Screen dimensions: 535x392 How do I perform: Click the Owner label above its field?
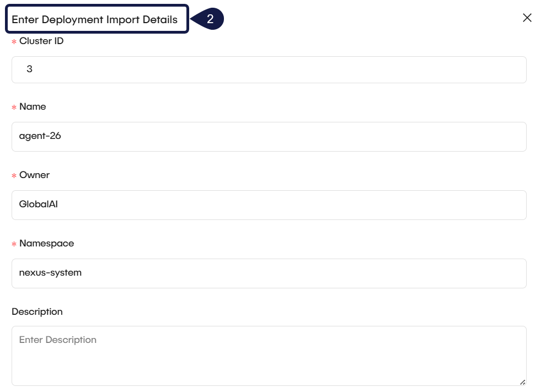(34, 175)
